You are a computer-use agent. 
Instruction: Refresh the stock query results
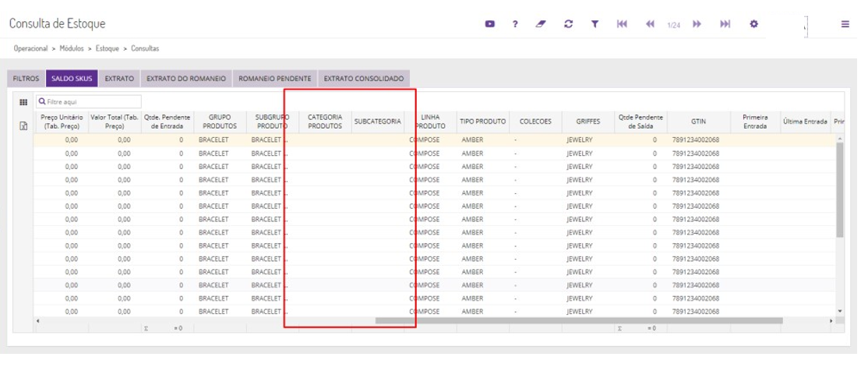(x=569, y=24)
